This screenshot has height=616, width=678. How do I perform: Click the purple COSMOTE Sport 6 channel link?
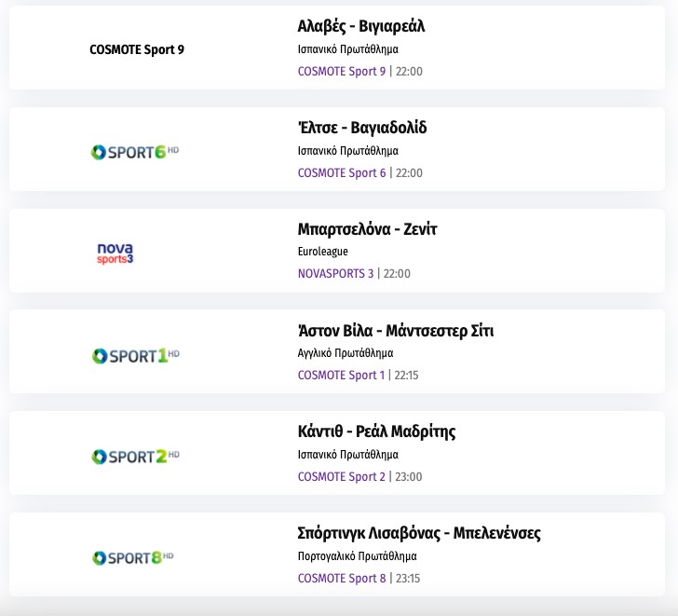coord(341,173)
